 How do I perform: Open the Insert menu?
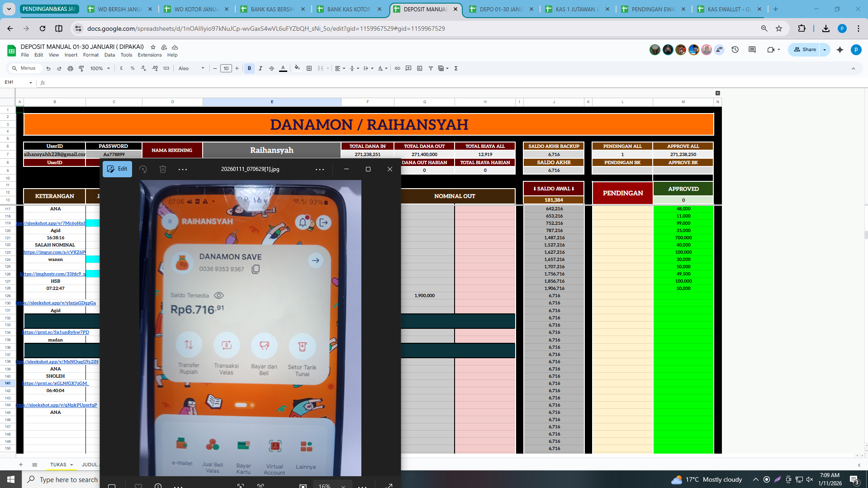71,55
